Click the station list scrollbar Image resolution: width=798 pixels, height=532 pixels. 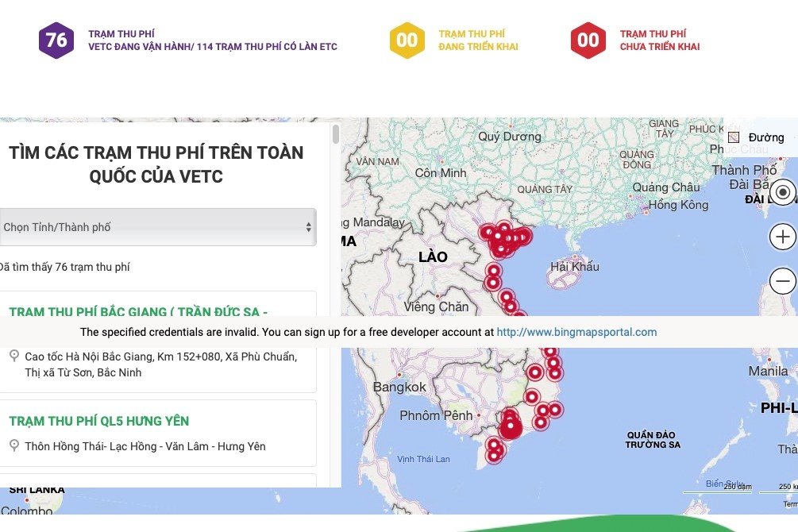coord(335,134)
